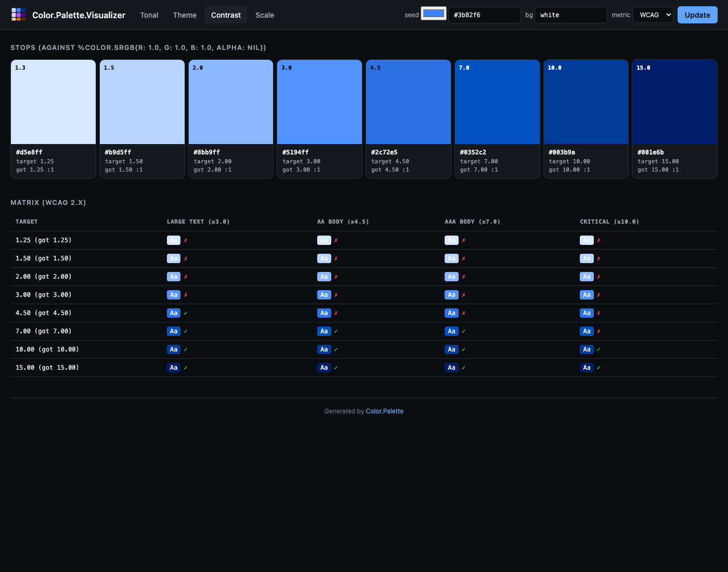Click the Aa badge in 3.00 row Critical column
This screenshot has height=572, width=728.
click(587, 295)
